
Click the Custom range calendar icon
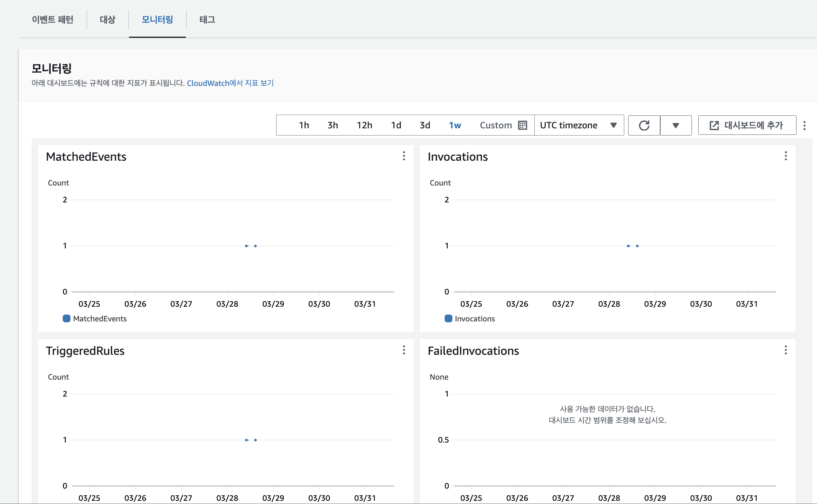(522, 125)
